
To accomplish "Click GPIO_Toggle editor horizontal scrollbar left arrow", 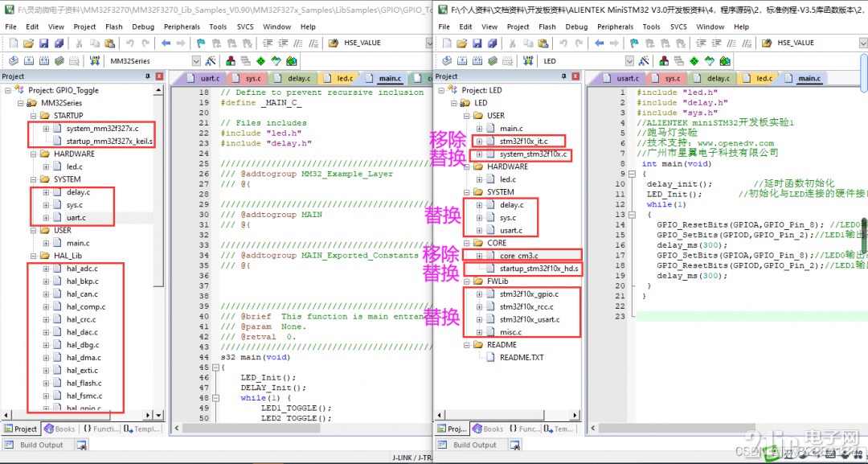I will click(x=177, y=429).
